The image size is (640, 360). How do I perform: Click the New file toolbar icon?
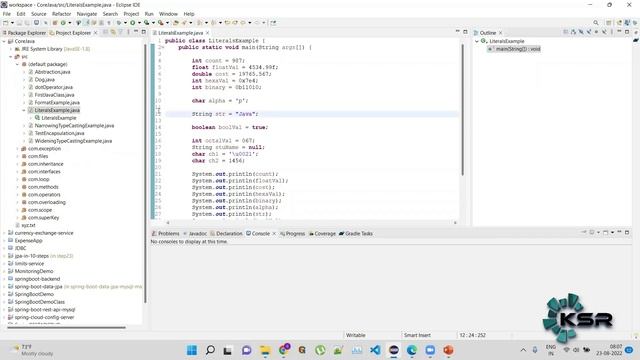[5, 23]
